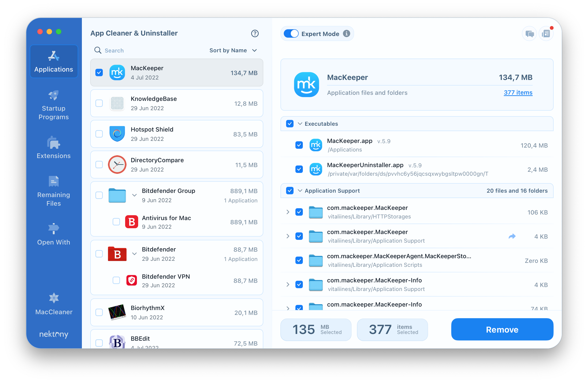The image size is (588, 383).
Task: Sort applications by Name dropdown
Action: 233,50
